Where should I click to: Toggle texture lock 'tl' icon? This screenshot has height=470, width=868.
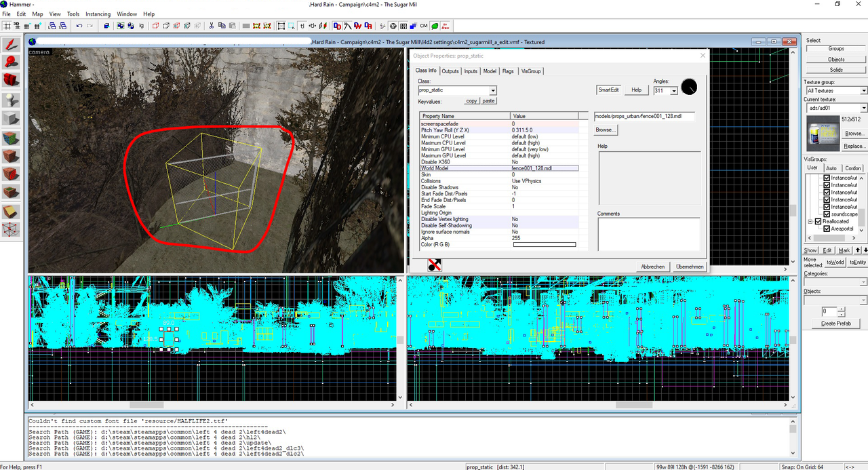coord(302,26)
